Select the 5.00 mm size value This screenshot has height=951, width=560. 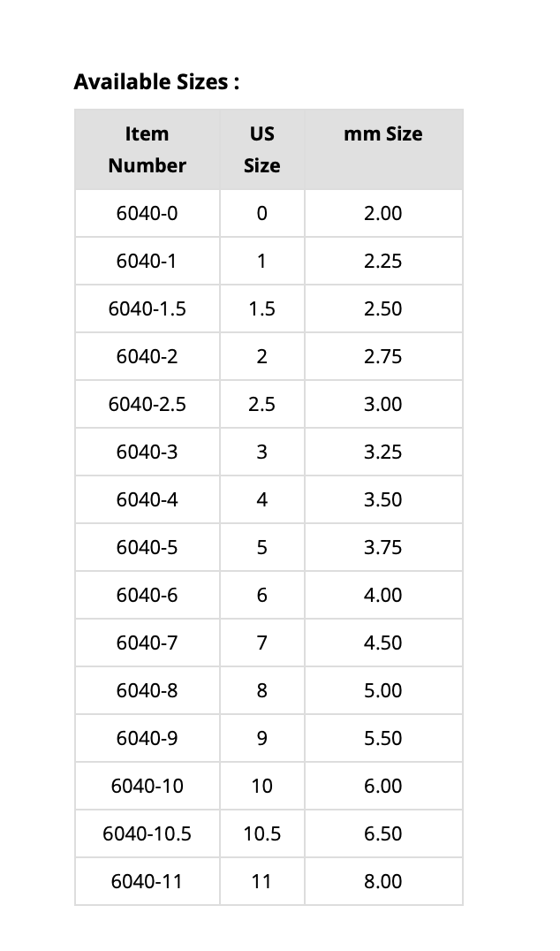pyautogui.click(x=382, y=690)
